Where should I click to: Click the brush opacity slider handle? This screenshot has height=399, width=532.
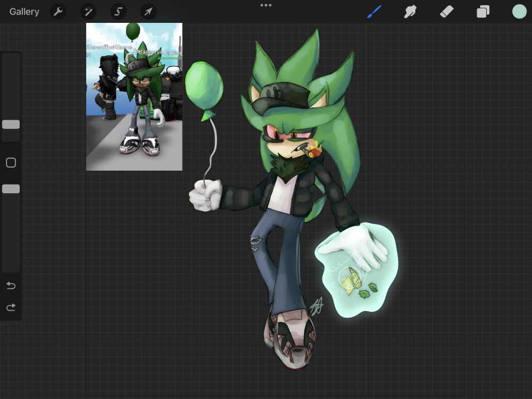point(11,189)
